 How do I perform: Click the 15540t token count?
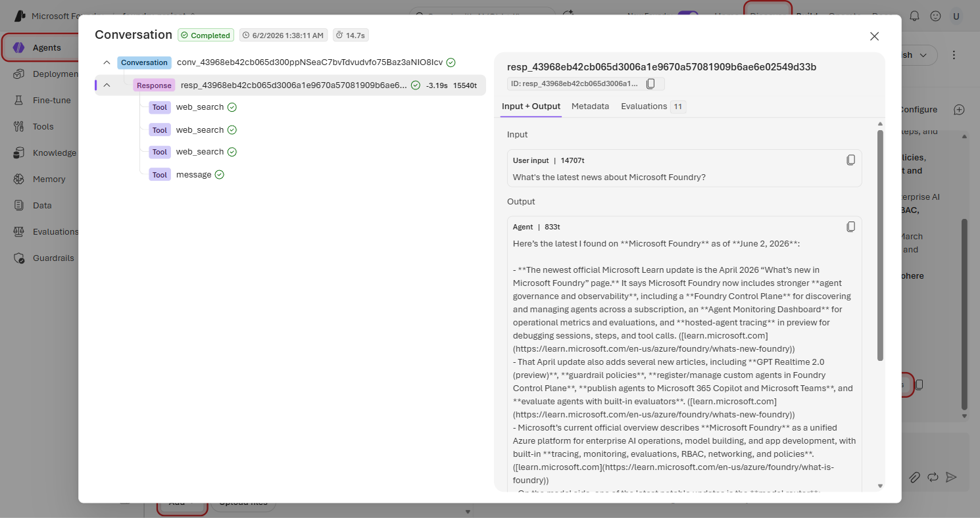465,85
